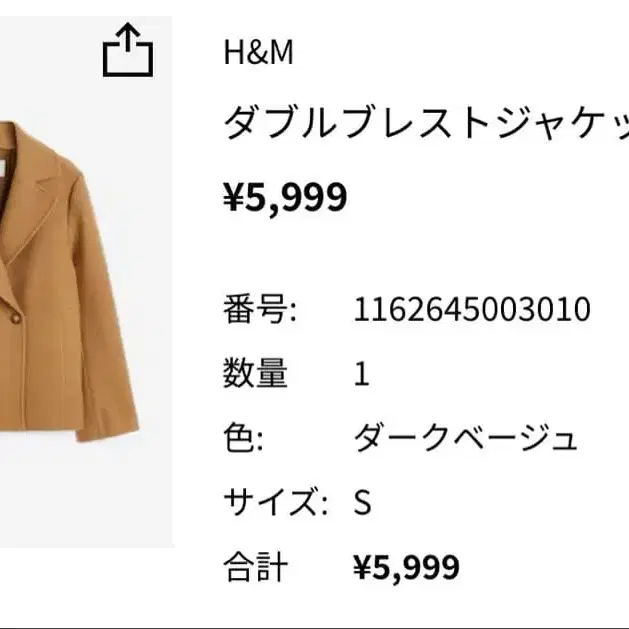The height and width of the screenshot is (629, 629).
Task: Click the jacket button in the image
Action: click(15, 318)
